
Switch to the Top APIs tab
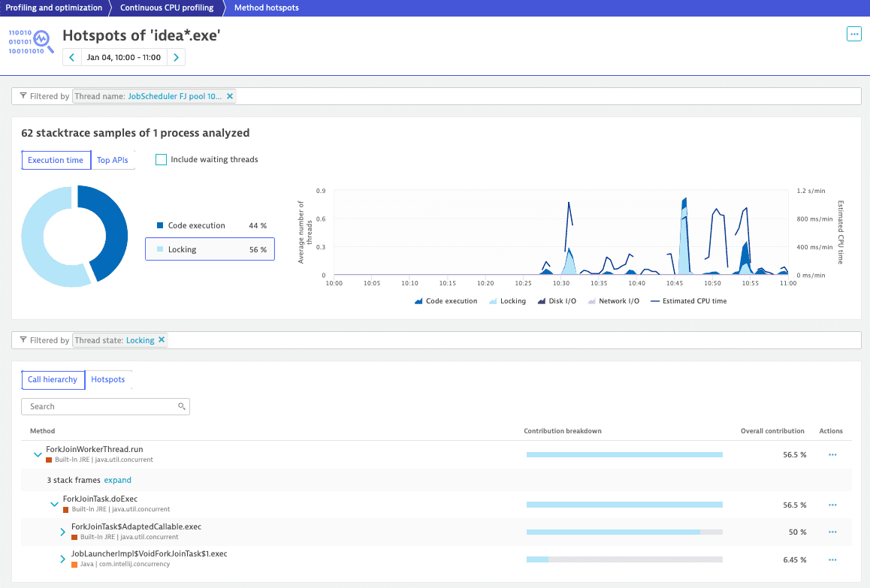click(113, 160)
